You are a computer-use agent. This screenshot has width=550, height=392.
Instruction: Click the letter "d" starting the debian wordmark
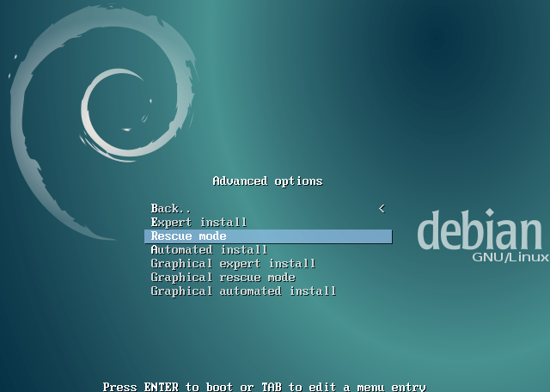pos(429,232)
